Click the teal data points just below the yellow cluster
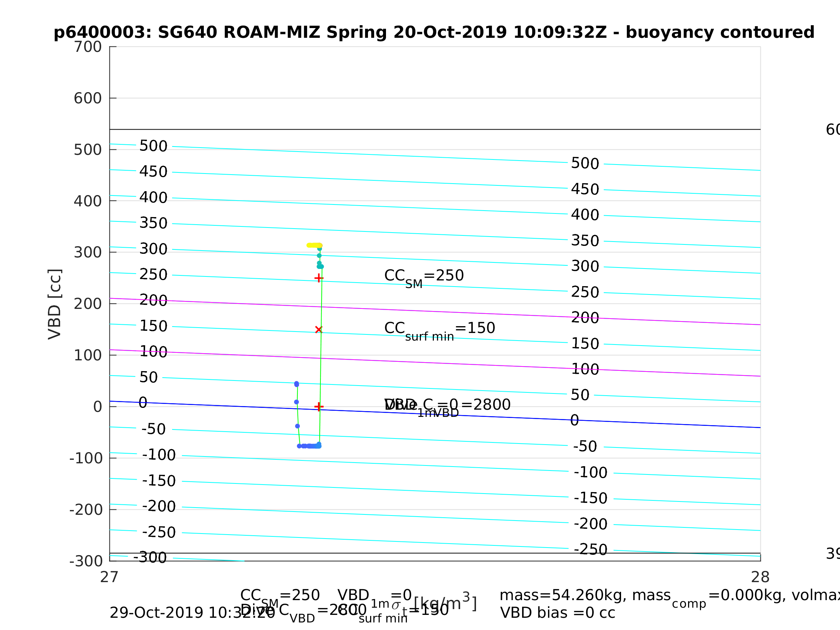840x630 pixels. (x=320, y=258)
